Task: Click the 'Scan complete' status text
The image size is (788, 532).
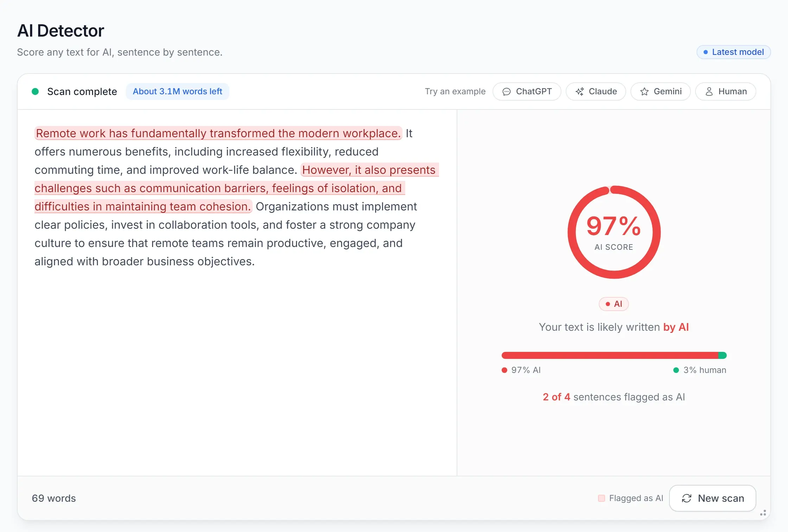Action: click(x=82, y=91)
